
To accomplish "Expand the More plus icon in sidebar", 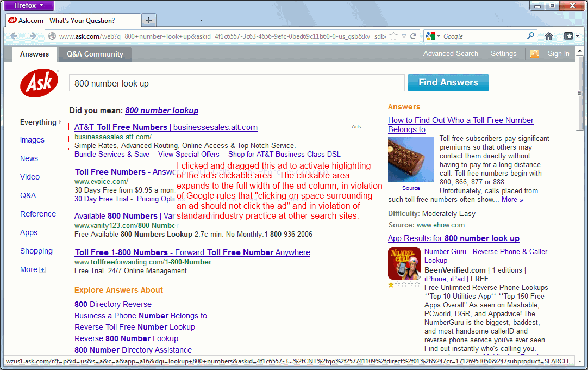I will click(42, 270).
